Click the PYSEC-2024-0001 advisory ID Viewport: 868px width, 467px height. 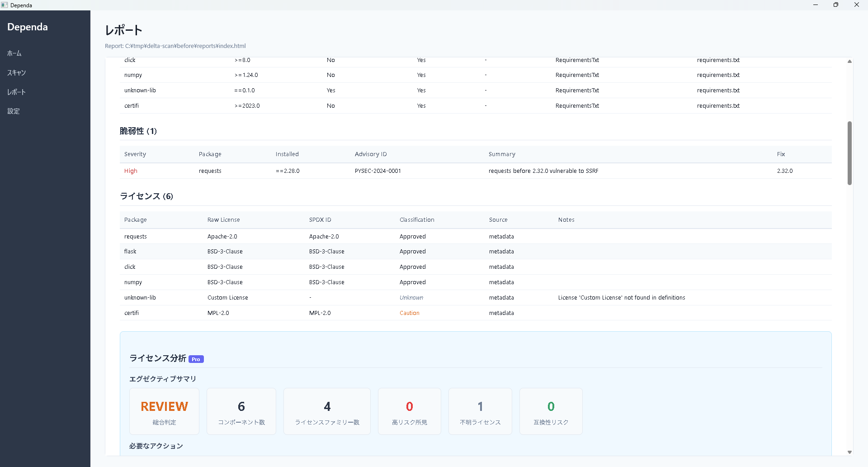pos(378,171)
